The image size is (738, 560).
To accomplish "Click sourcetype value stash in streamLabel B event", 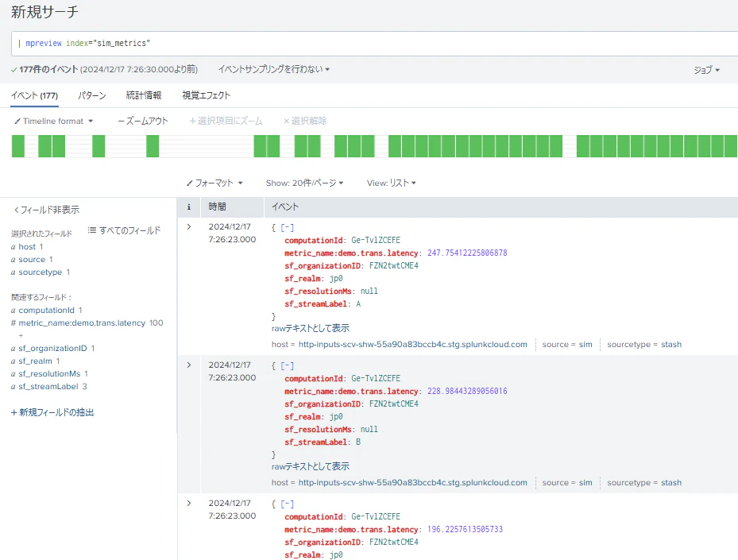I will tap(671, 483).
